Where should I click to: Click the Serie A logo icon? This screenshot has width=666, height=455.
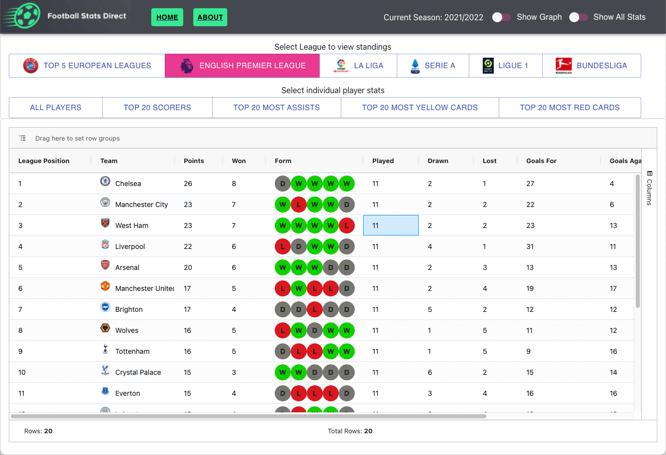click(415, 66)
